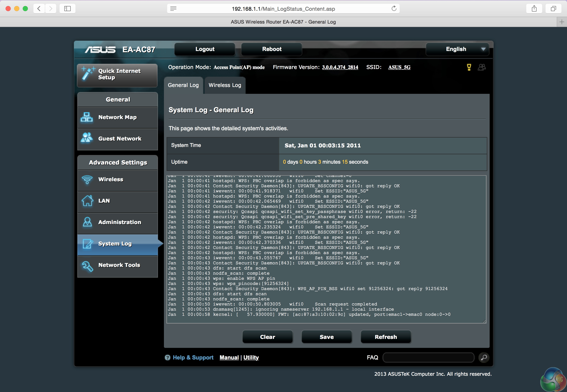
Task: Click the FAQ search magnifier icon
Action: coord(484,357)
